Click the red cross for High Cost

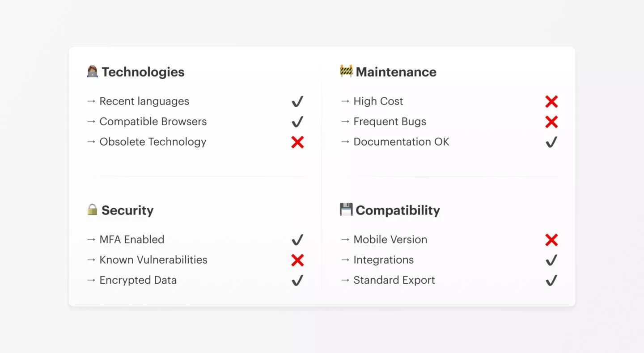click(551, 102)
